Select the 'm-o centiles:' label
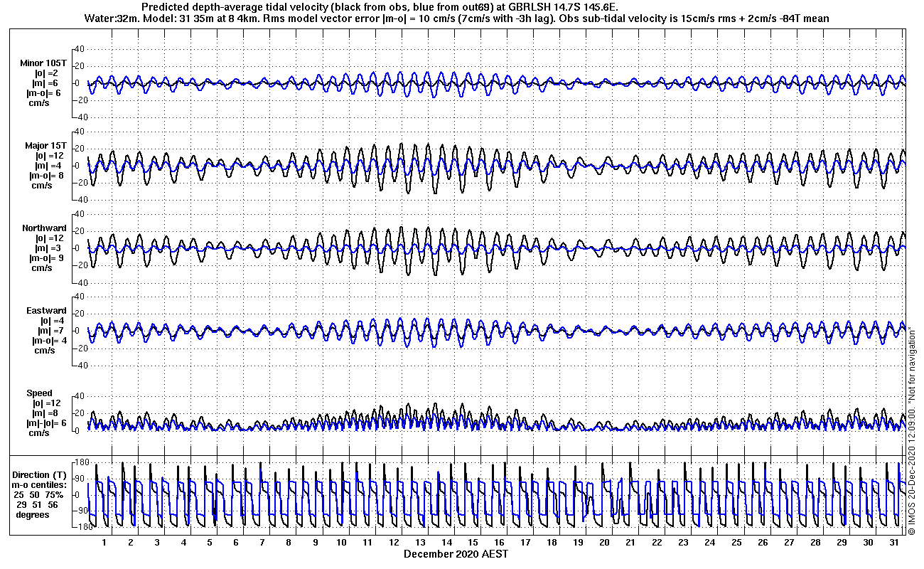The height and width of the screenshot is (569, 924). tap(41, 485)
